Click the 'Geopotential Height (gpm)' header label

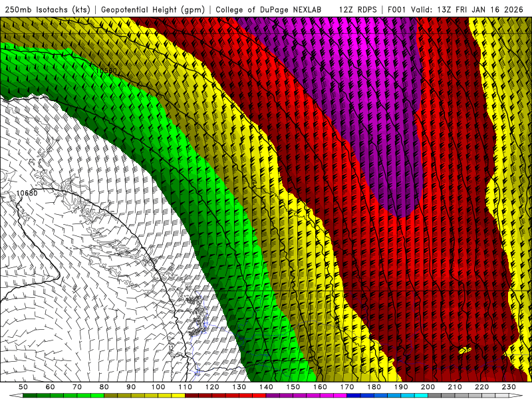point(153,9)
